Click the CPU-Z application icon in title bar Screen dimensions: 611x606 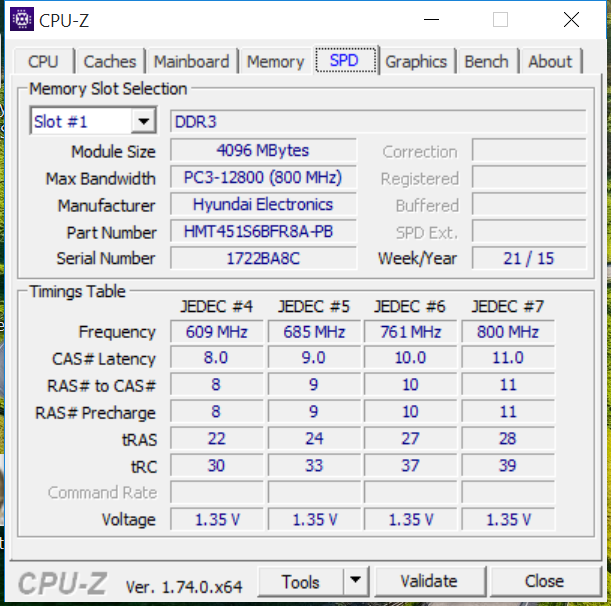pos(22,19)
